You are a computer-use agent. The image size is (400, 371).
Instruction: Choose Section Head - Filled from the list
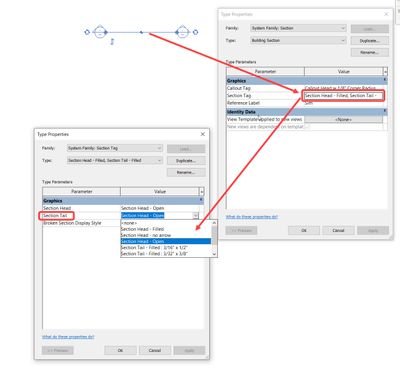tap(166, 229)
